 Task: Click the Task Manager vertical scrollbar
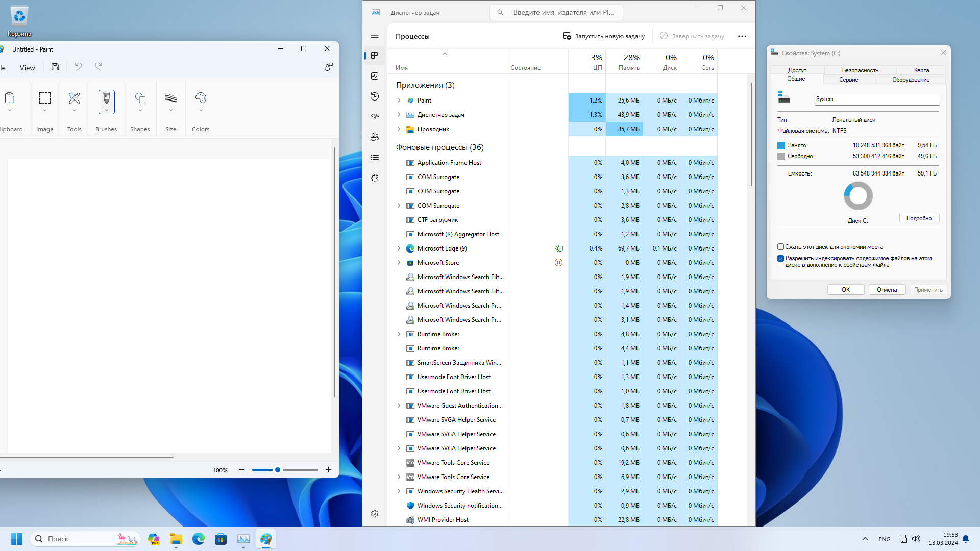click(751, 135)
